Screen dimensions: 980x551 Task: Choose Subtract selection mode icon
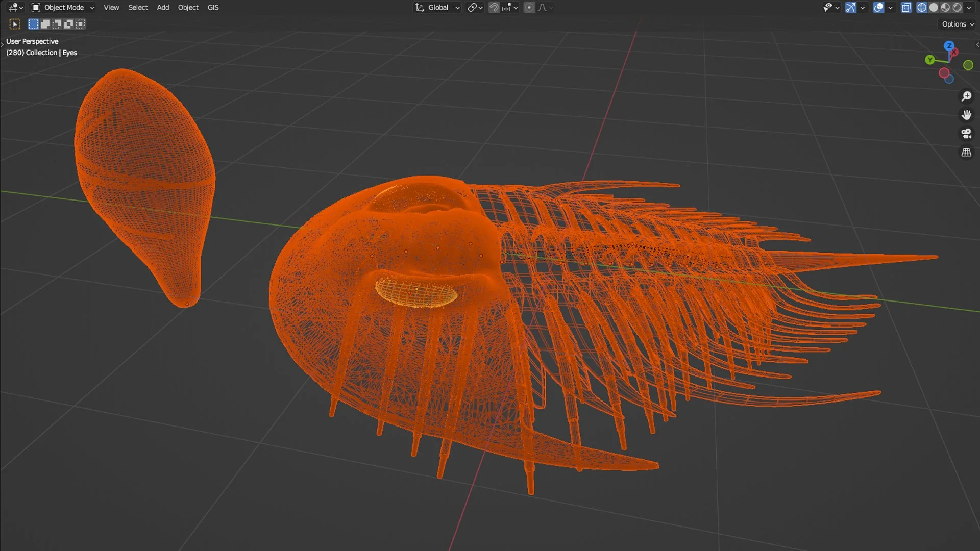[57, 24]
